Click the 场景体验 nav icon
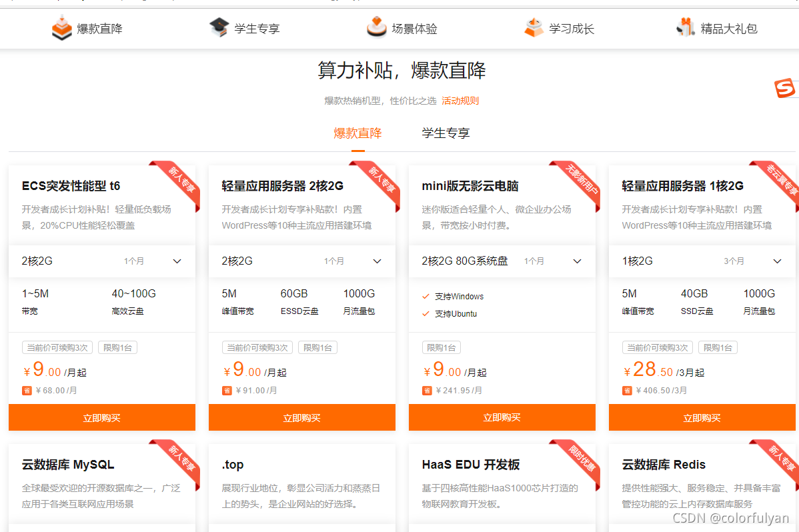The image size is (799, 532). [377, 27]
